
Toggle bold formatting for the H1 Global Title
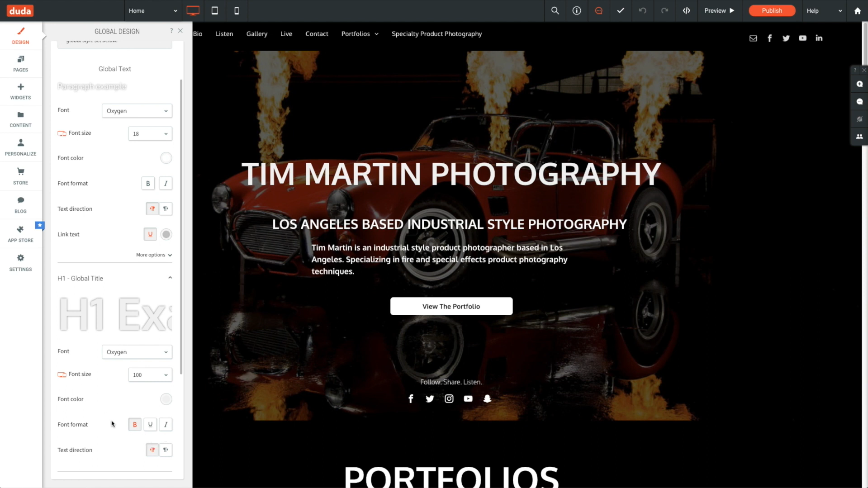tap(134, 424)
